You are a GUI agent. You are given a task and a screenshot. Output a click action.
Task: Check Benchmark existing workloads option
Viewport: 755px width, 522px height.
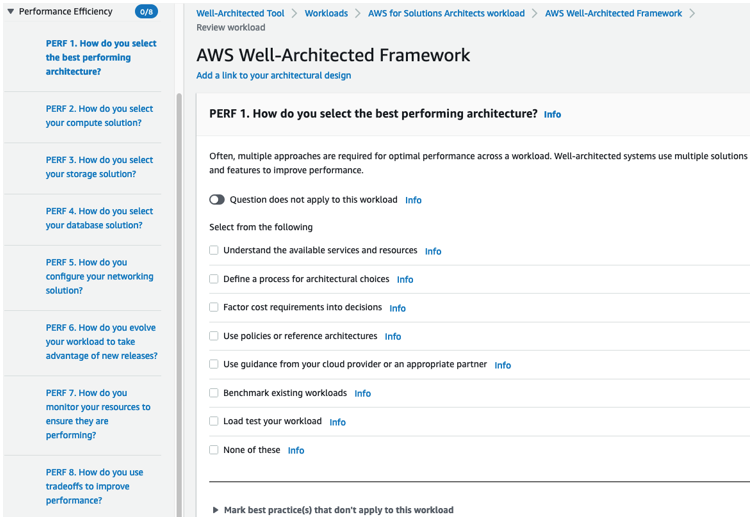point(214,393)
